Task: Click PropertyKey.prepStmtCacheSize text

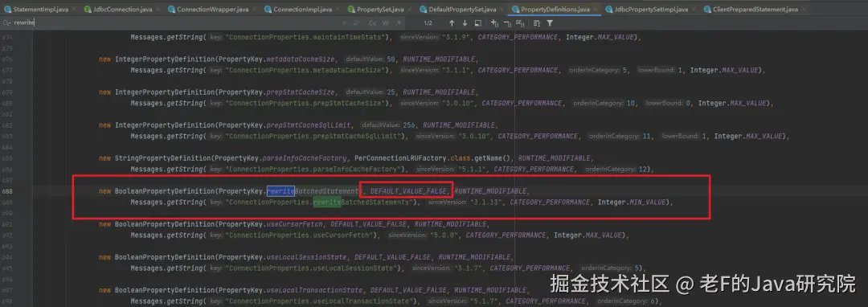Action: (x=276, y=92)
